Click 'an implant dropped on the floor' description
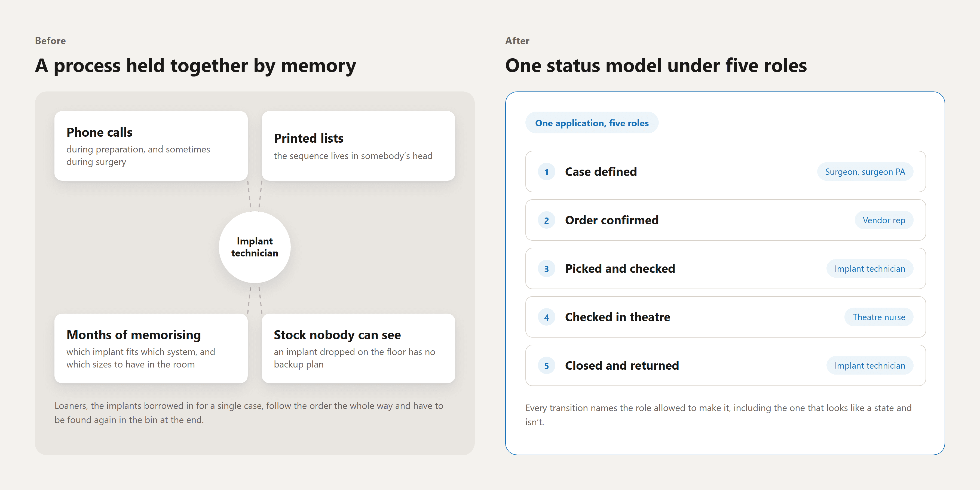 (x=354, y=358)
